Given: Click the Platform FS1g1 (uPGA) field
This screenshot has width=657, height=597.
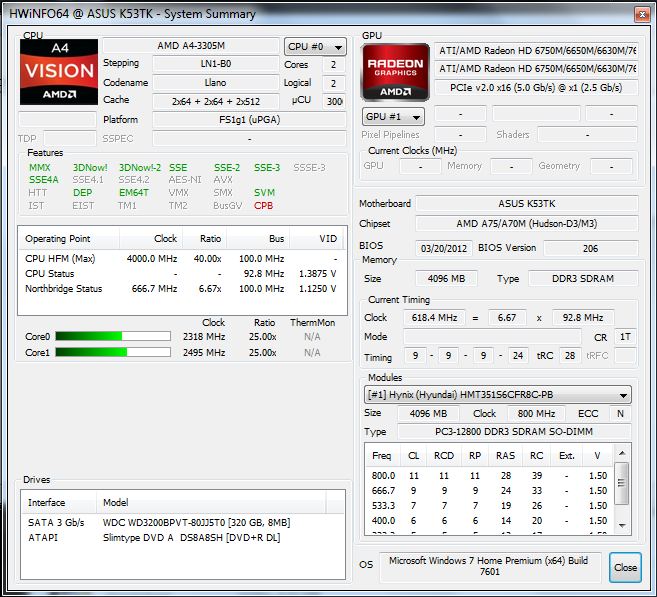Looking at the screenshot, I should coord(249,120).
